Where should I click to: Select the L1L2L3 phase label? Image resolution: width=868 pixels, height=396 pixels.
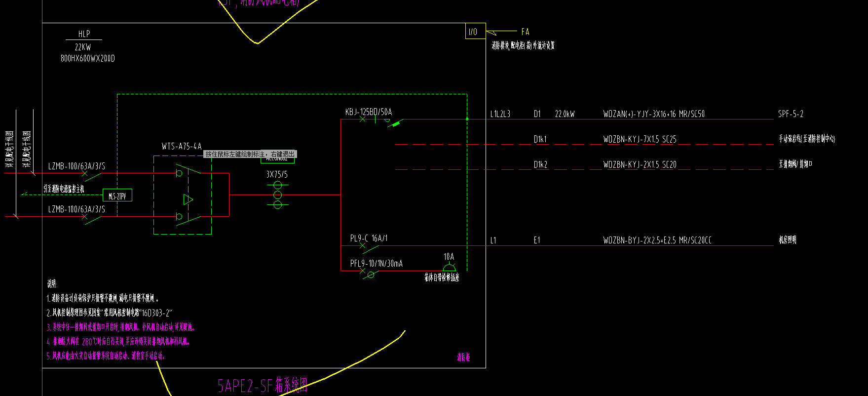point(500,114)
